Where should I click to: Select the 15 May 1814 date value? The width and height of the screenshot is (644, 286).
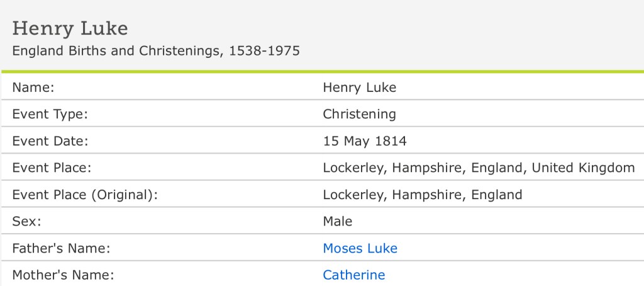pyautogui.click(x=365, y=141)
